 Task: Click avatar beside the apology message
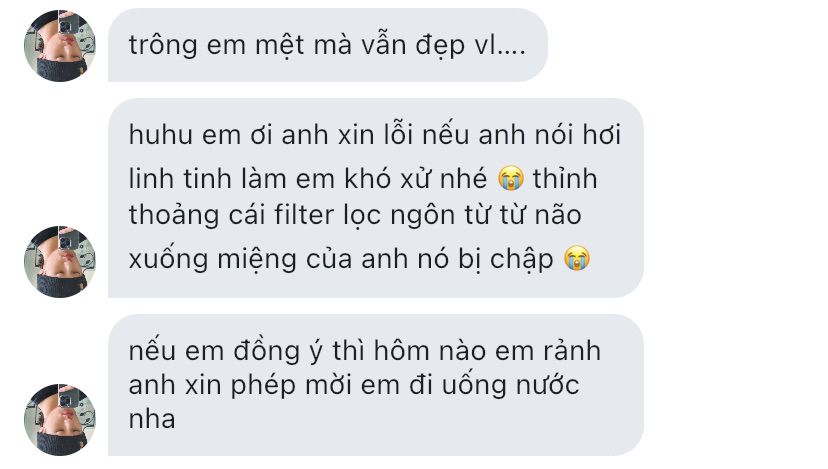(x=60, y=262)
